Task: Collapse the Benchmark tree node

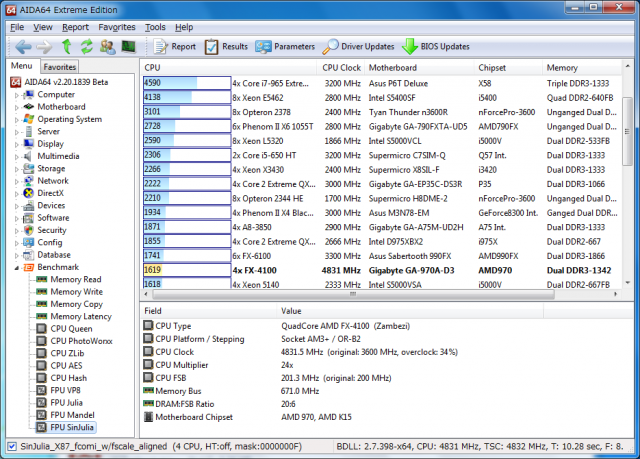Action: tap(17, 268)
